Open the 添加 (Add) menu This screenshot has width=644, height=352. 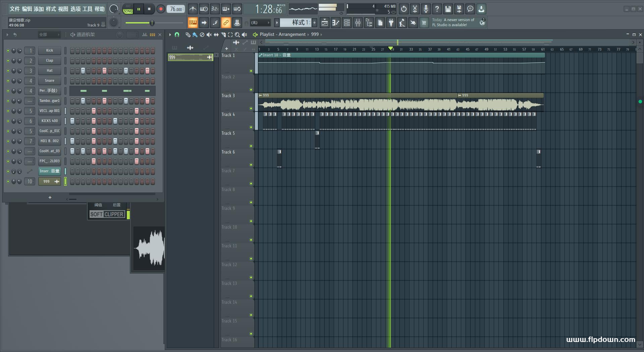[x=39, y=9]
